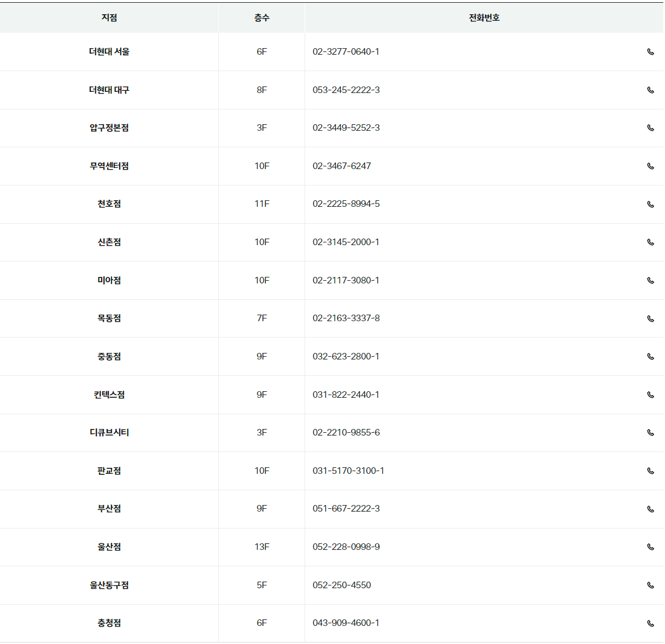
Task: Call 압구정본점 using its phone icon
Action: tap(650, 128)
